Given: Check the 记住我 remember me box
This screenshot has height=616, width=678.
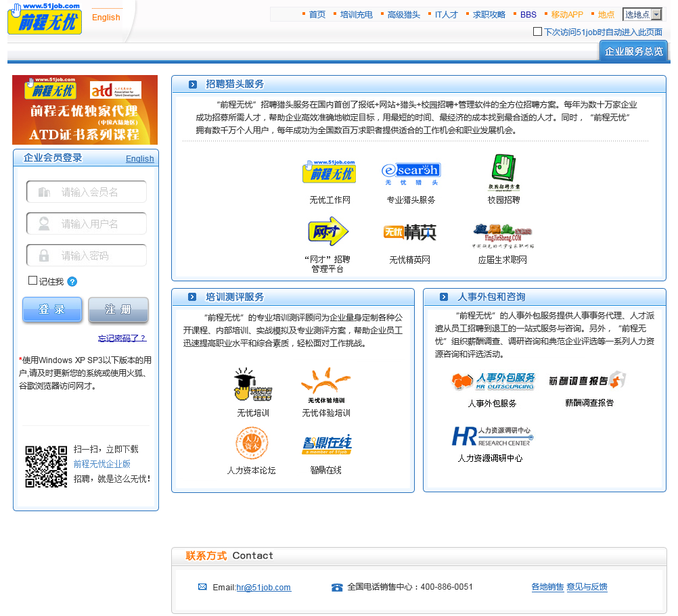Looking at the screenshot, I should pyautogui.click(x=32, y=281).
